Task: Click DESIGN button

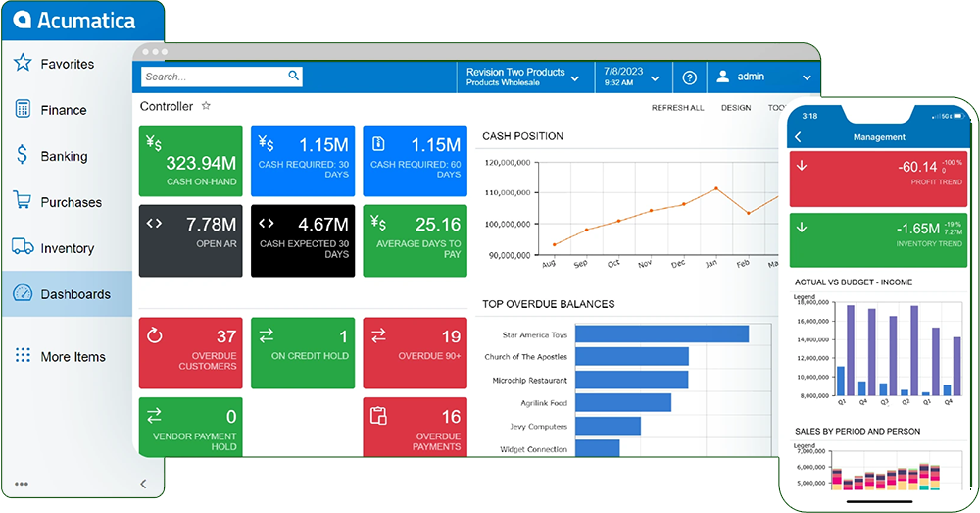Action: point(736,108)
